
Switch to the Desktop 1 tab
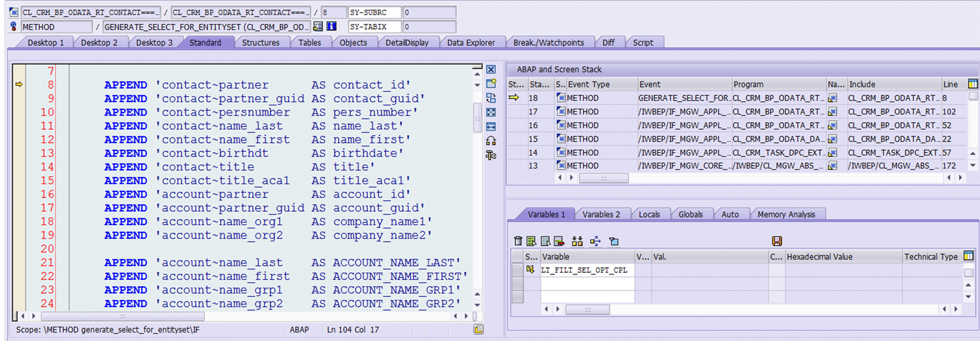click(46, 43)
